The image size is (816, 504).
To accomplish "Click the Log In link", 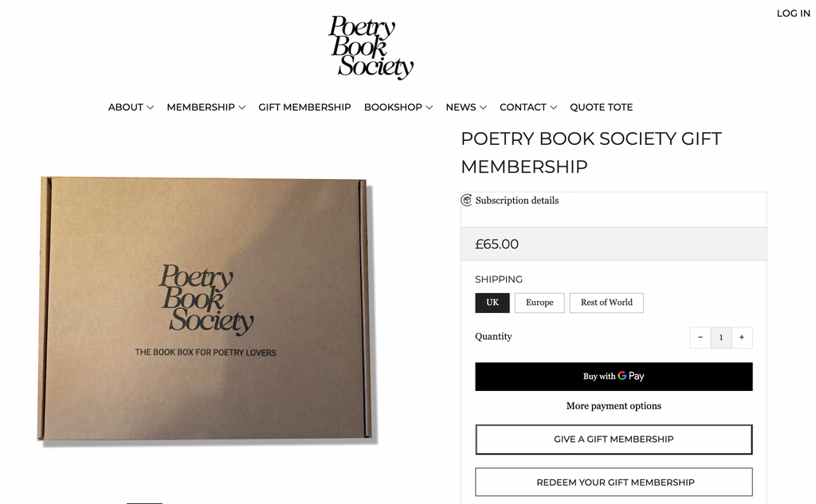I will click(793, 14).
